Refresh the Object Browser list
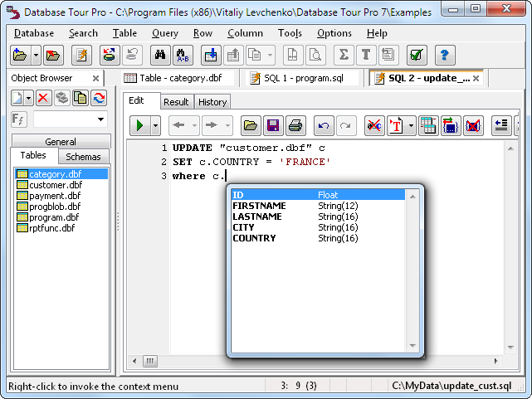 (99, 99)
